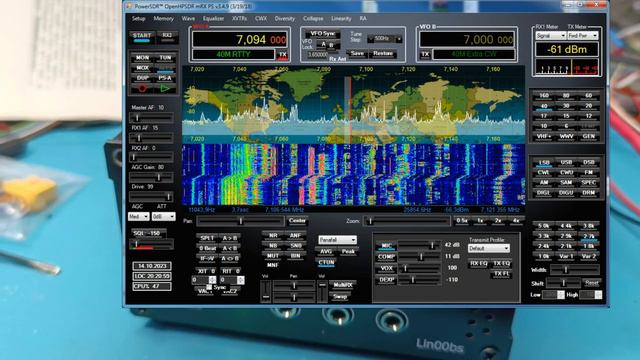Toggle the AVG display averaging button
The height and width of the screenshot is (360, 640).
pos(326,252)
